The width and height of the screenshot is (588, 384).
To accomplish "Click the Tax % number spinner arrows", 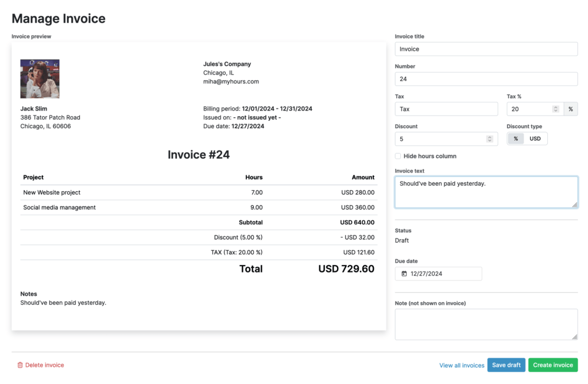I will 555,109.
